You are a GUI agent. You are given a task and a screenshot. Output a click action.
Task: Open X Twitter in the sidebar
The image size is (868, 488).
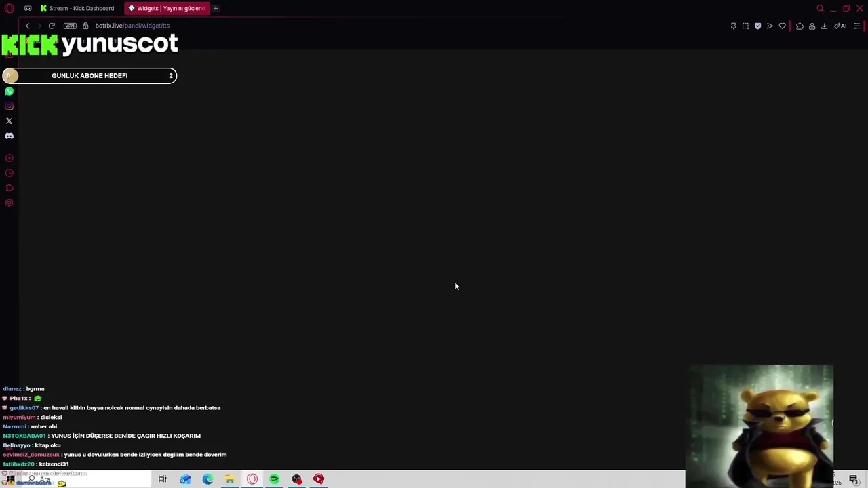[9, 121]
